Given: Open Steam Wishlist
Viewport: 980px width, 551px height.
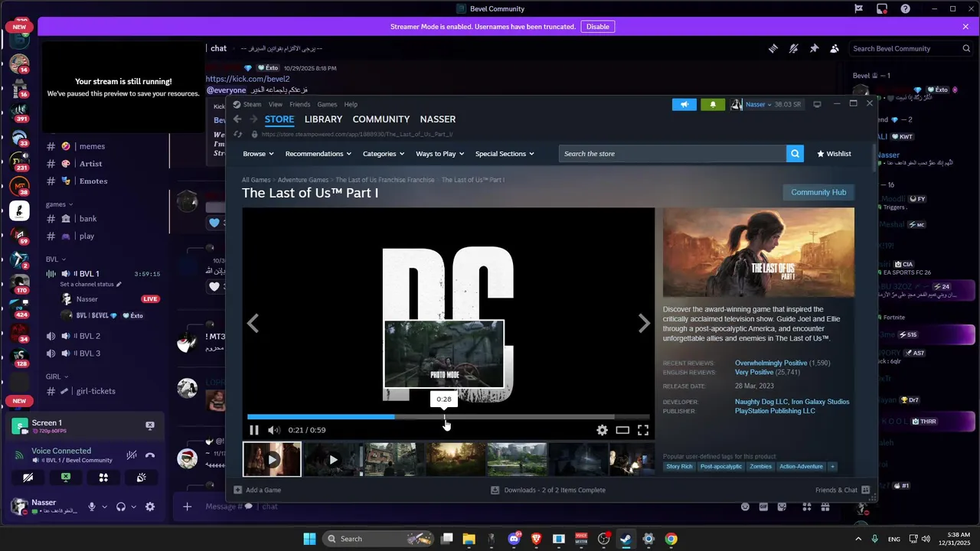Looking at the screenshot, I should 834,154.
